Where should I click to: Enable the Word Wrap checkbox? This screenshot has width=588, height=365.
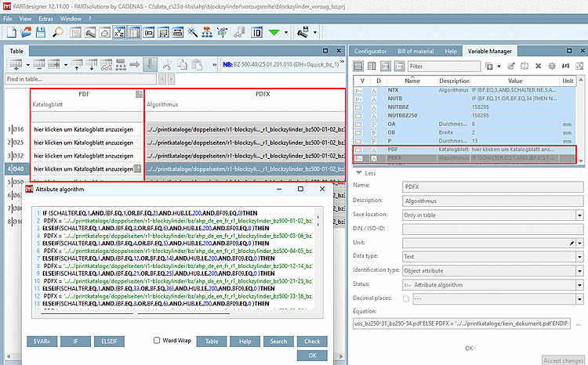157,341
